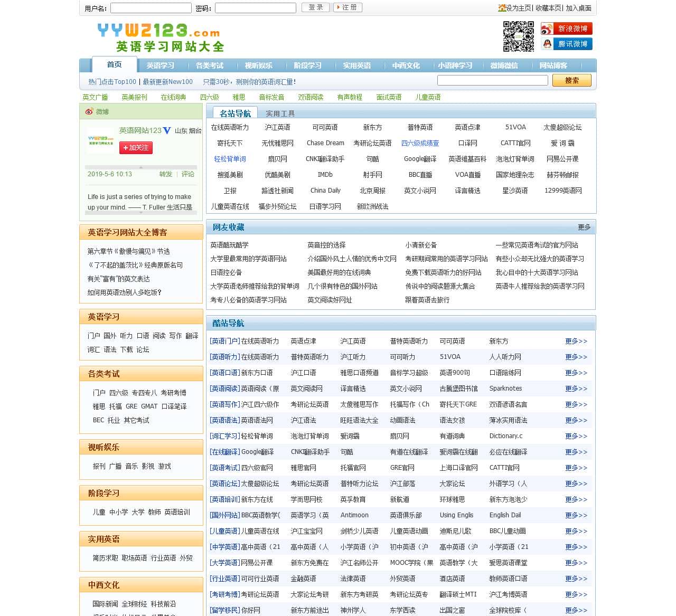This screenshot has width=676, height=616.
Task: Open the 网站博客 navigation tab
Action: point(553,65)
